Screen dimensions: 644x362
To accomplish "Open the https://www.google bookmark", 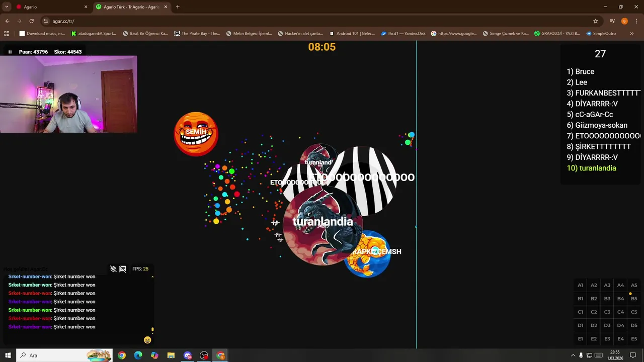I will pos(454,34).
